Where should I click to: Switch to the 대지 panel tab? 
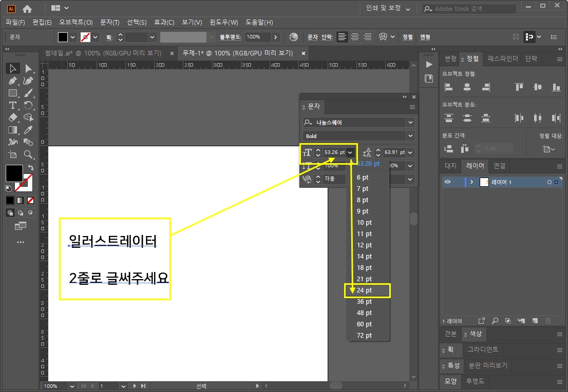point(450,166)
